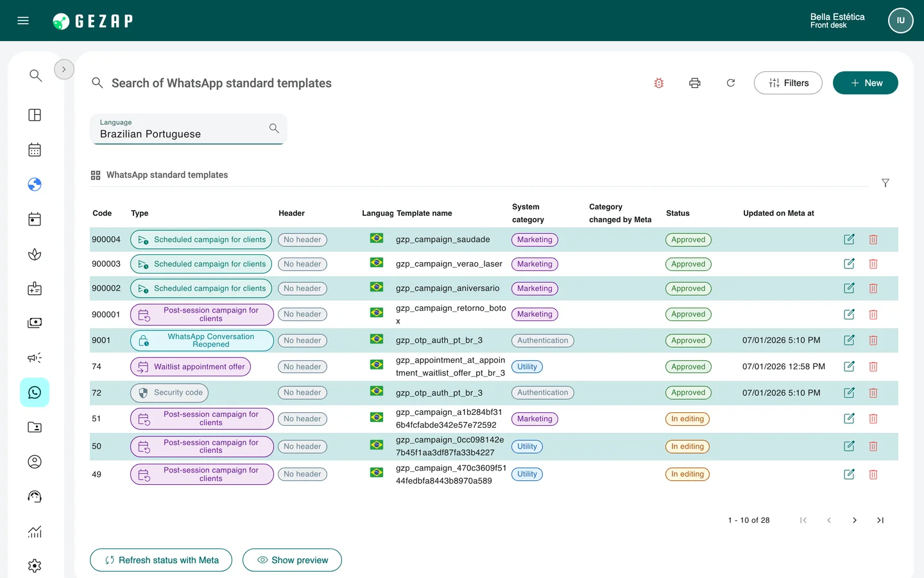Open the globe sidebar icon
This screenshot has width=924, height=578.
coord(35,184)
